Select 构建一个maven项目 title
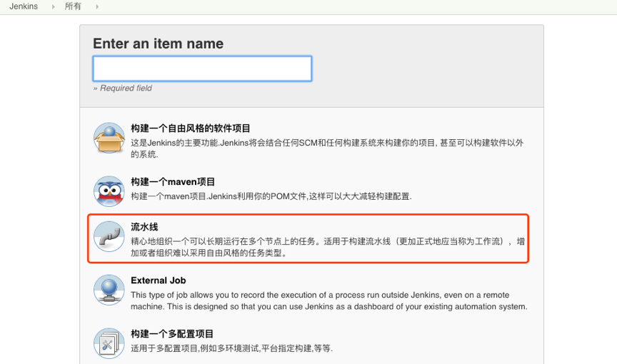Image resolution: width=617 pixels, height=364 pixels. pos(173,182)
